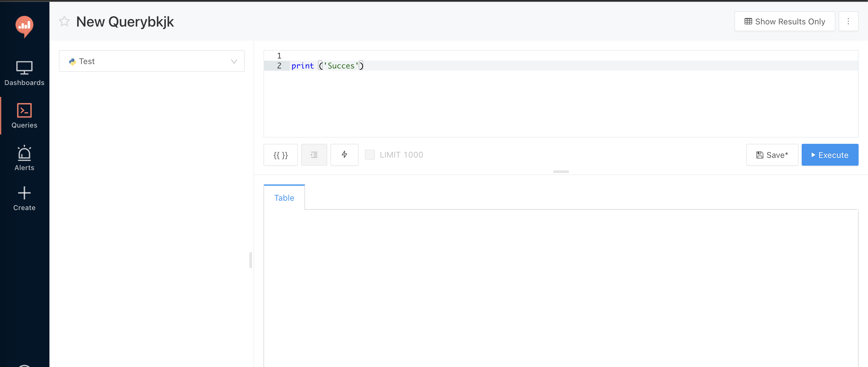Click the schema panel vertical resize handle
This screenshot has height=367, width=868.
coord(250,260)
